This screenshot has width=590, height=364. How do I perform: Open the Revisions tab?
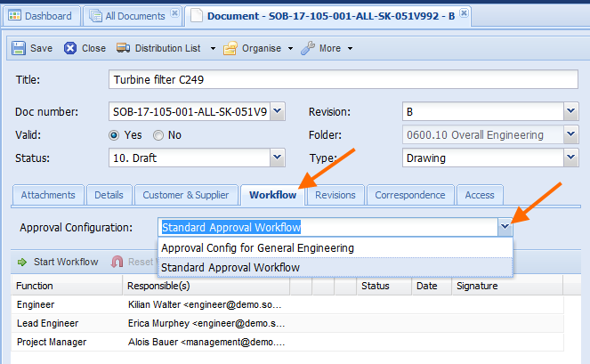(x=335, y=195)
